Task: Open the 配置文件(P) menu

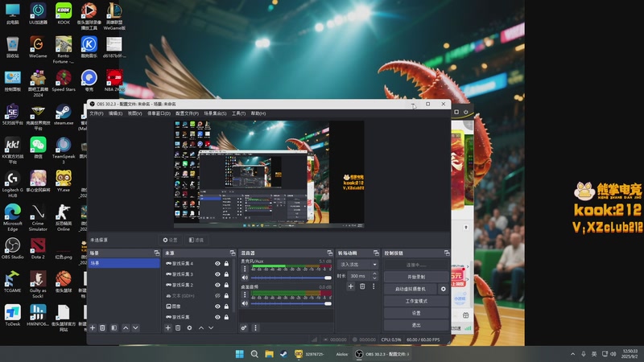Action: pos(187,113)
